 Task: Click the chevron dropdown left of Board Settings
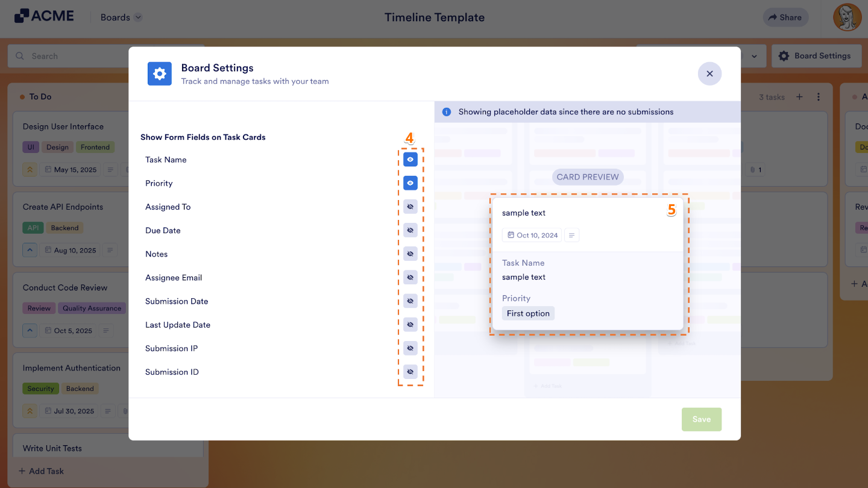(754, 55)
